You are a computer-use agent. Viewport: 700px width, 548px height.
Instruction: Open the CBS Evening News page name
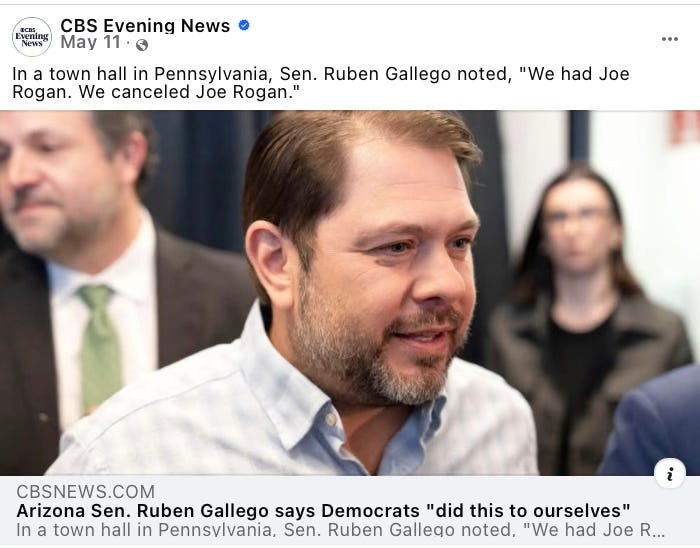pyautogui.click(x=145, y=25)
